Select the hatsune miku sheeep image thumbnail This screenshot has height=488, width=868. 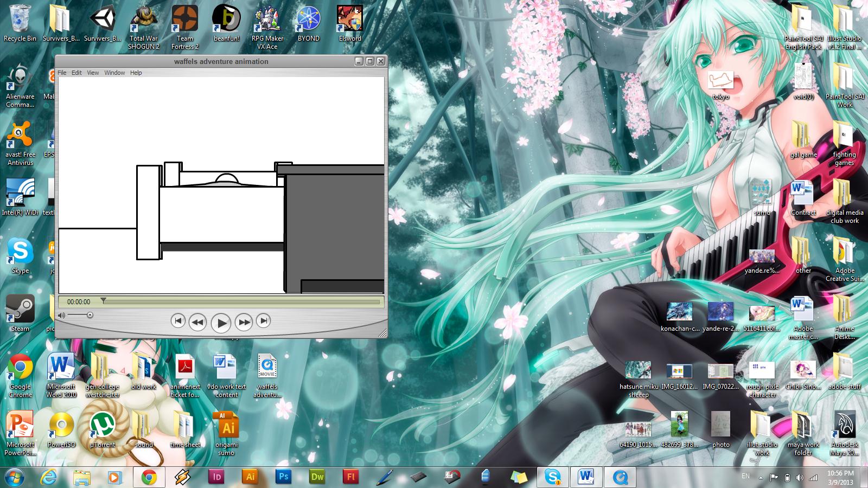(x=639, y=379)
